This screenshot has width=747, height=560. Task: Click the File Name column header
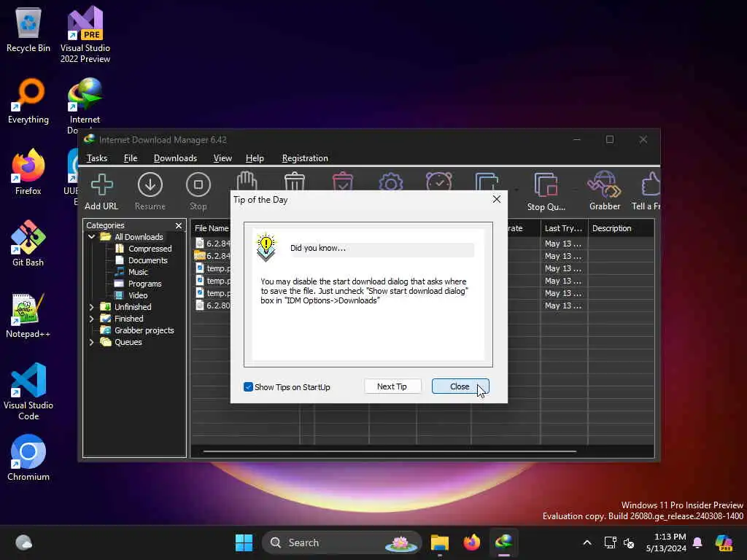point(212,228)
